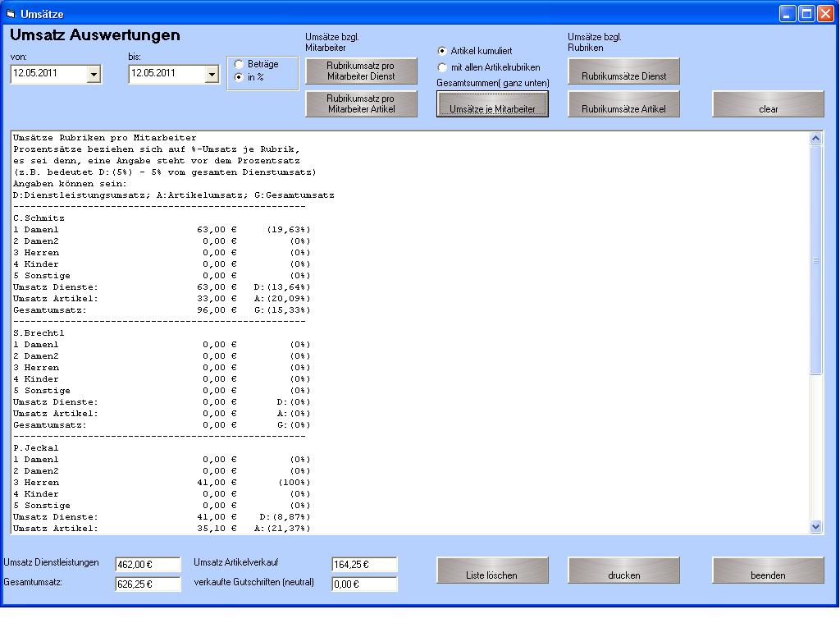
Task: Click Umsätze je Mitarbeiter button
Action: coord(492,103)
